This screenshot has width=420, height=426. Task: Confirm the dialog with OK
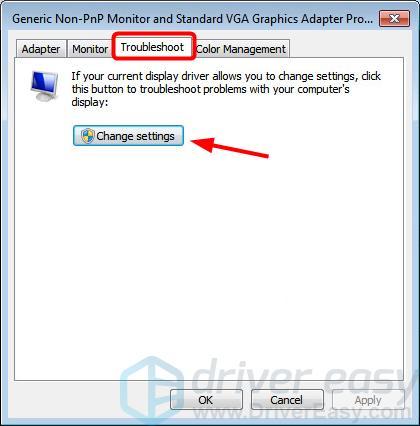(206, 399)
